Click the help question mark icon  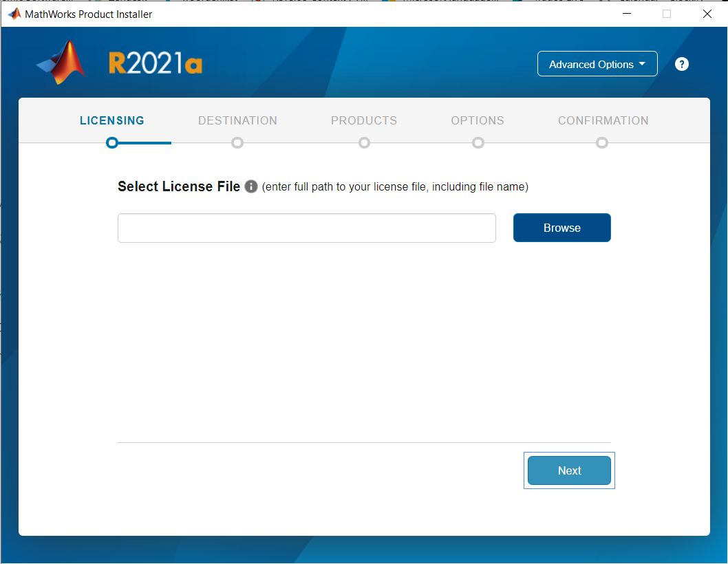pyautogui.click(x=682, y=64)
